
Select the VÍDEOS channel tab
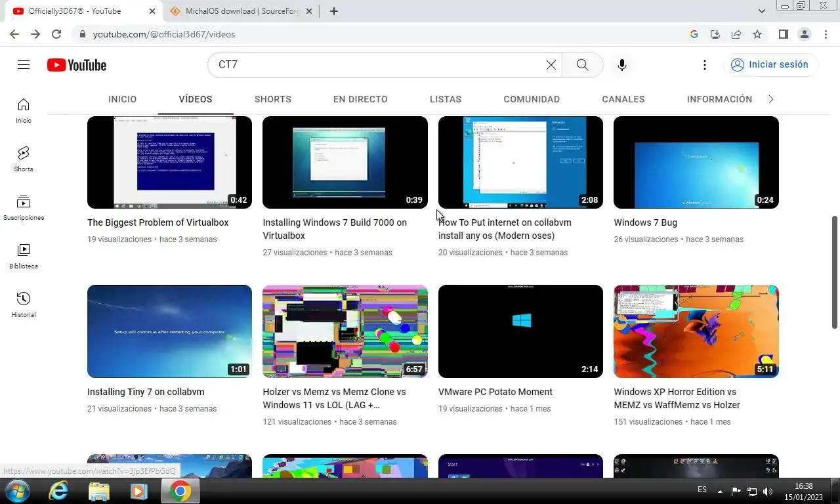196,99
